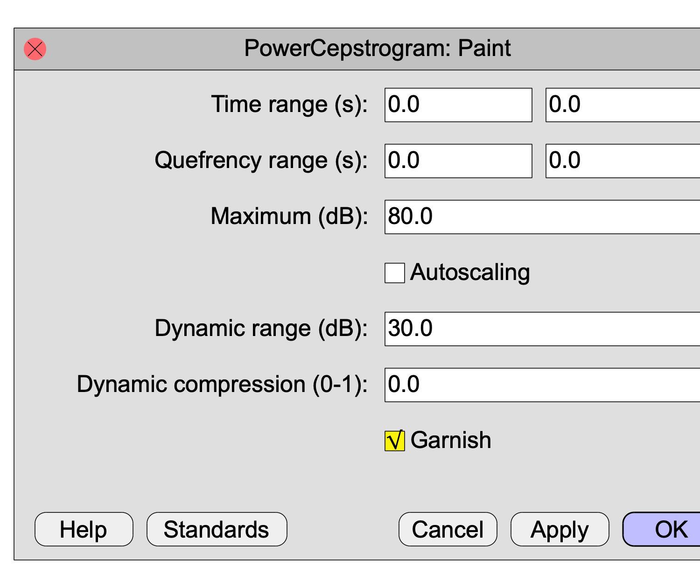
Task: Select the Quefrency range end field
Action: [623, 161]
